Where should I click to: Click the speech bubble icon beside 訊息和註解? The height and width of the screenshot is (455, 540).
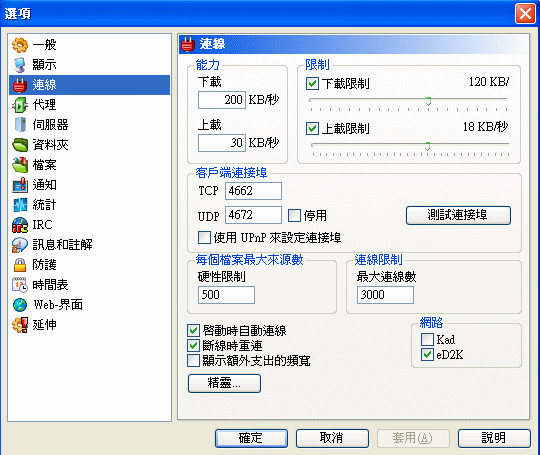(20, 245)
